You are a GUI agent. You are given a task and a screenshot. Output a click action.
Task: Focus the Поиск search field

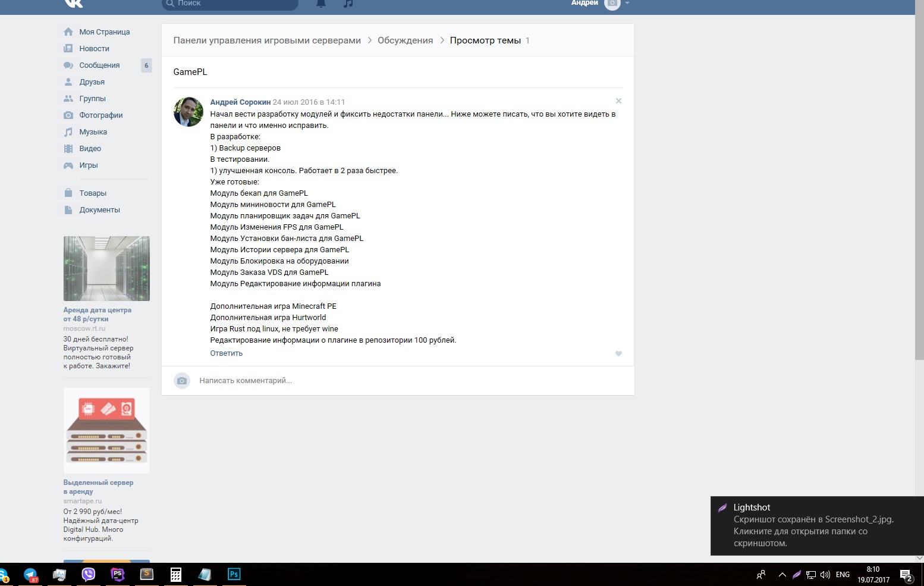(x=230, y=4)
